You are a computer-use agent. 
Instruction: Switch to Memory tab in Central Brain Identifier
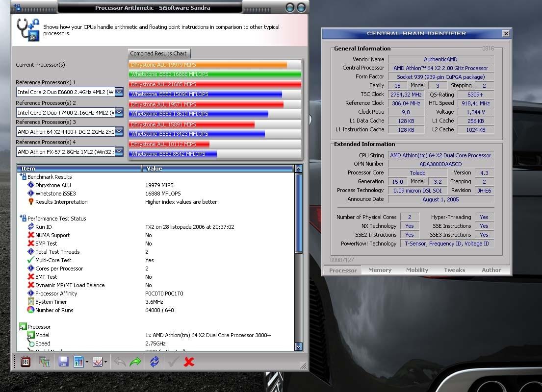click(x=380, y=270)
